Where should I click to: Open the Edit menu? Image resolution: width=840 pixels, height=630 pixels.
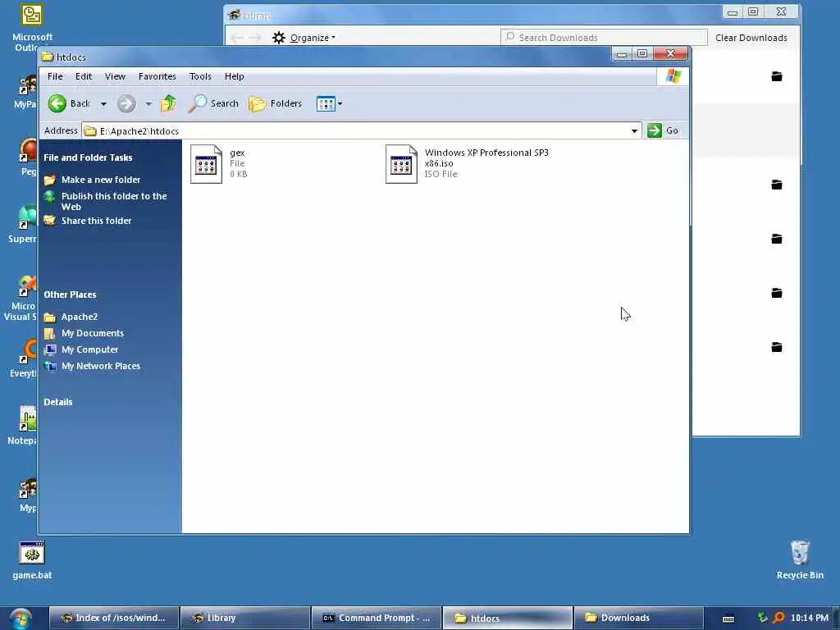tap(84, 76)
